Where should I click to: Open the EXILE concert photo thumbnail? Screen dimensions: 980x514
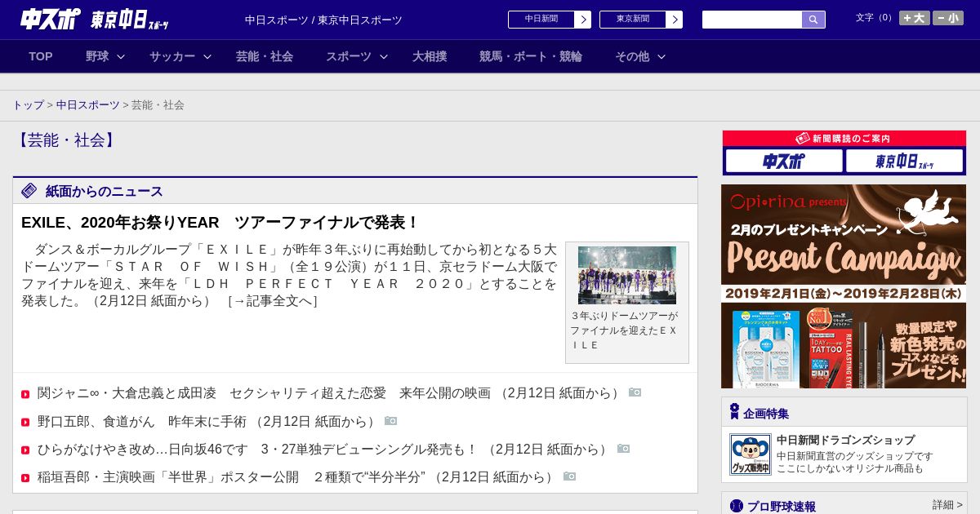[x=627, y=275]
